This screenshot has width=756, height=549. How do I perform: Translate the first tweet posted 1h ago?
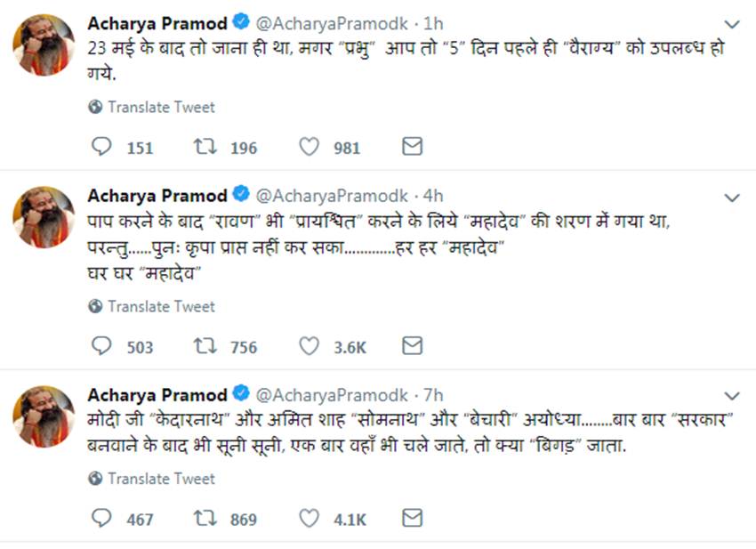click(x=161, y=107)
